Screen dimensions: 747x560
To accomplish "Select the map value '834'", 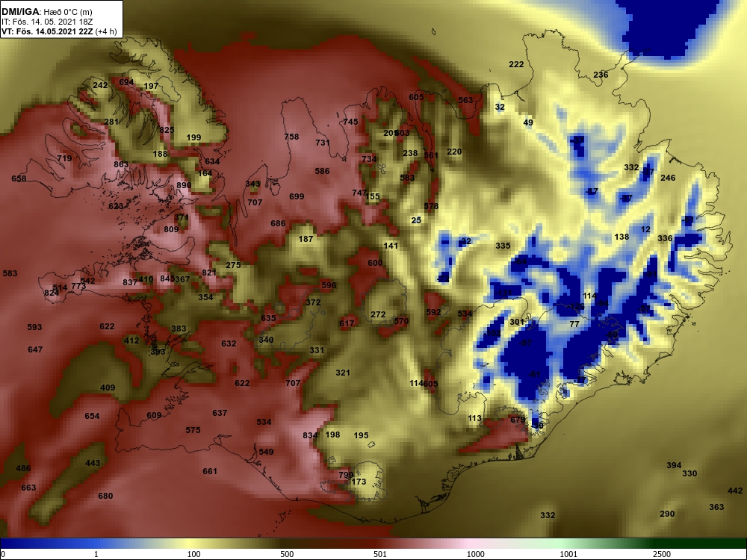I will tap(310, 436).
